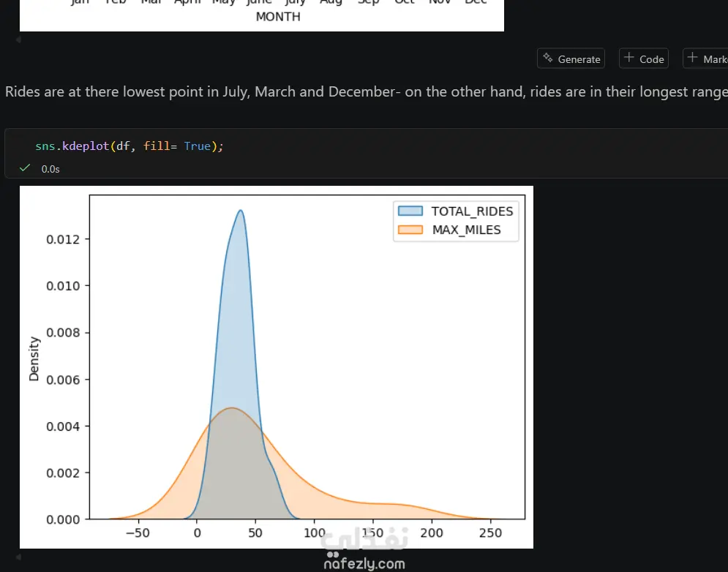
Task: Click the sparkle icon on Generate
Action: [548, 58]
